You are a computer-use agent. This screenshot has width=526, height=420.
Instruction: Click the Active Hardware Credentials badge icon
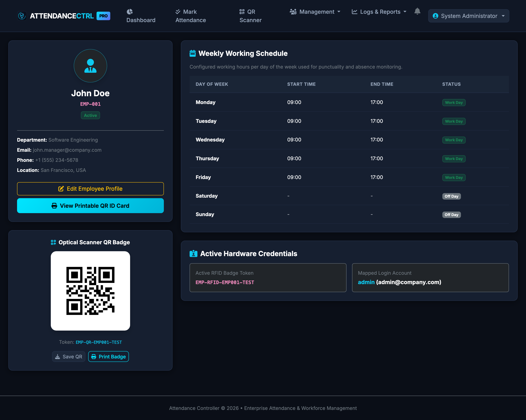pos(193,253)
